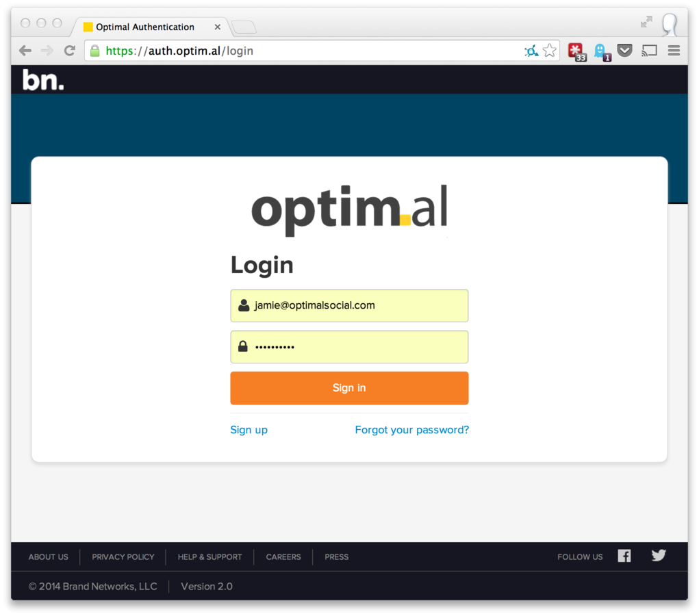Open the Ghostery ghost extension icon

pos(602,52)
